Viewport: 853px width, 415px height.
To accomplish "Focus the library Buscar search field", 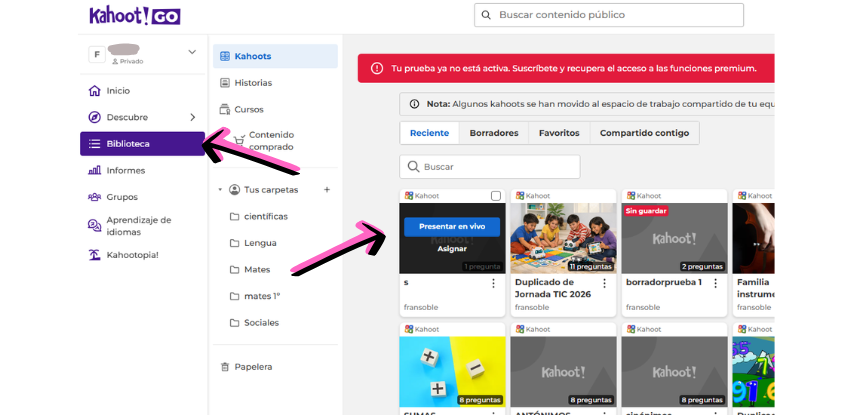I will click(x=490, y=166).
